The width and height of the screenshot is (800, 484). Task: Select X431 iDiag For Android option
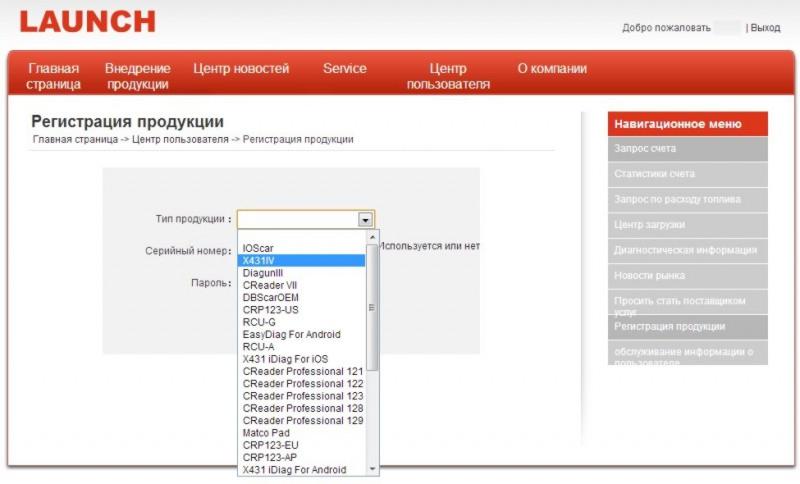[302, 469]
